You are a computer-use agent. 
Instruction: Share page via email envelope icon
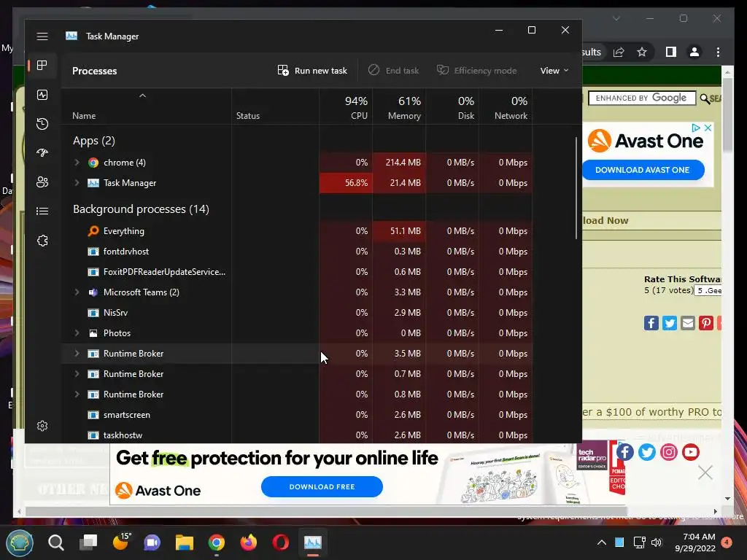(x=687, y=323)
